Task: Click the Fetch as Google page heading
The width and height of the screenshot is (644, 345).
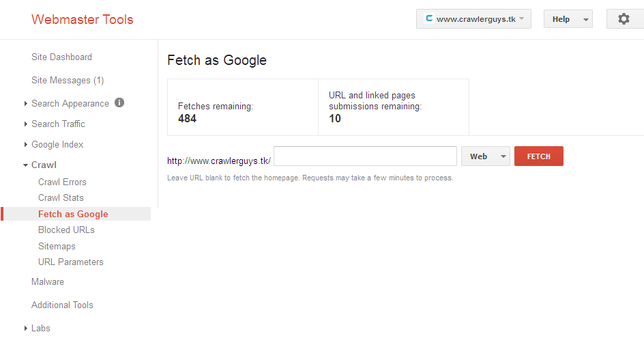Action: click(217, 60)
